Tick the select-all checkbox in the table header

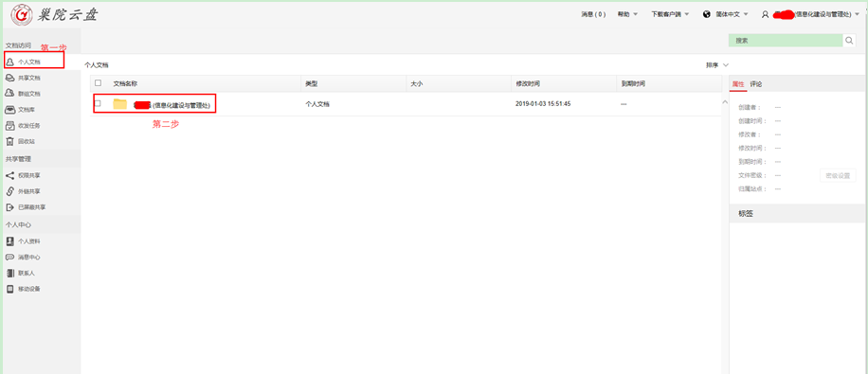click(x=98, y=83)
